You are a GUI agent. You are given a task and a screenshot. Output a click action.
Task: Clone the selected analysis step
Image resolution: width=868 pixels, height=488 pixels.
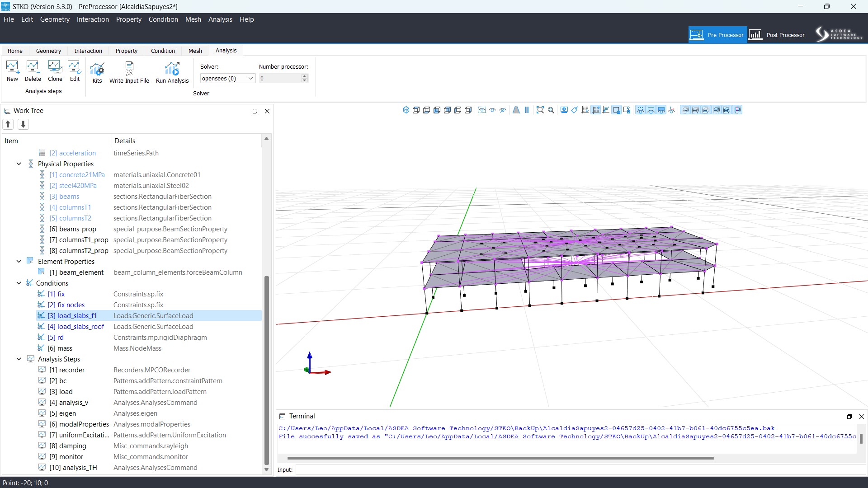(x=55, y=71)
